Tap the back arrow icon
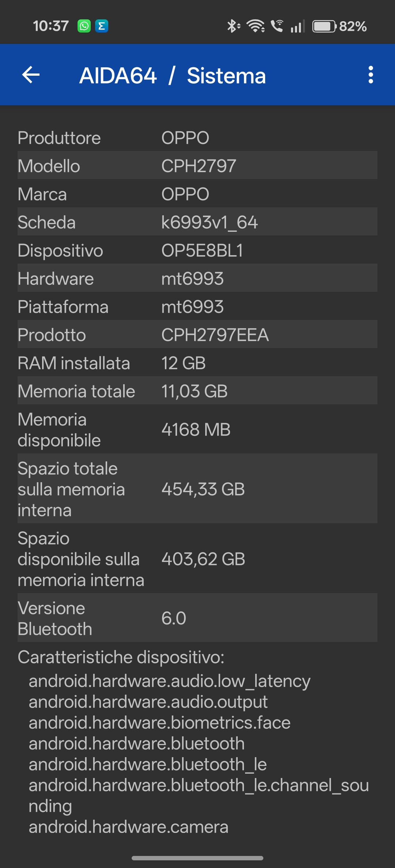The width and height of the screenshot is (395, 868). click(31, 75)
